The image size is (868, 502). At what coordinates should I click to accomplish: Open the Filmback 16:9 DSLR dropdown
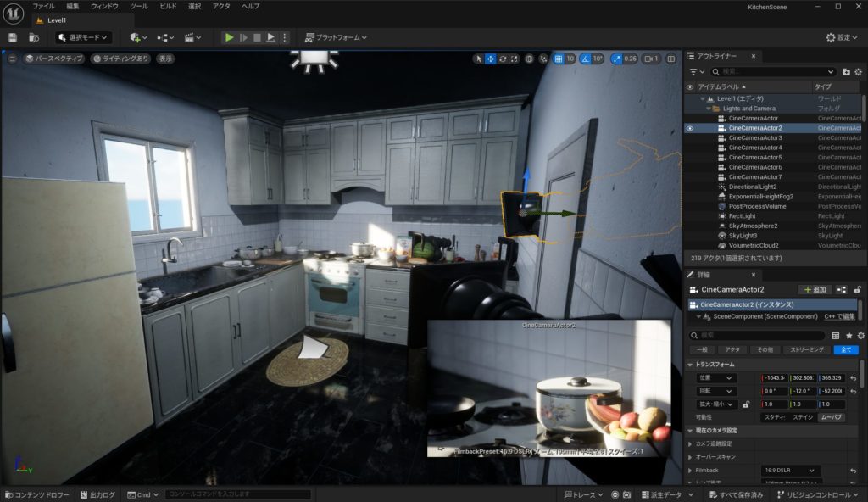tap(790, 470)
